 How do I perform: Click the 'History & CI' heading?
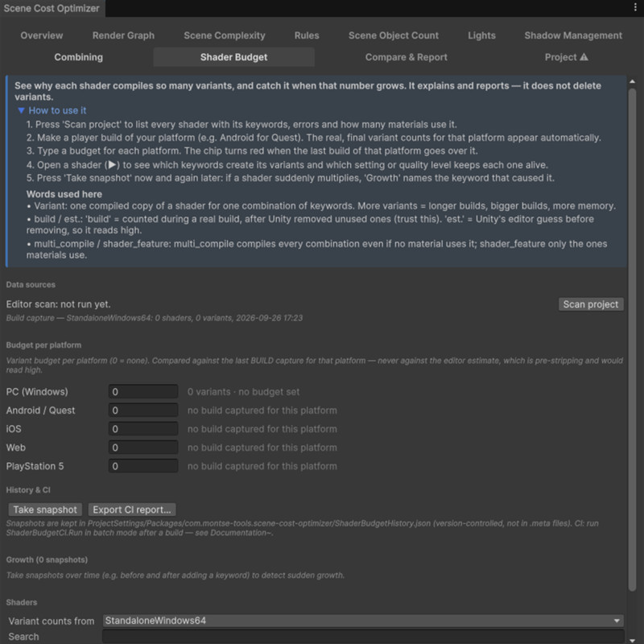click(28, 490)
